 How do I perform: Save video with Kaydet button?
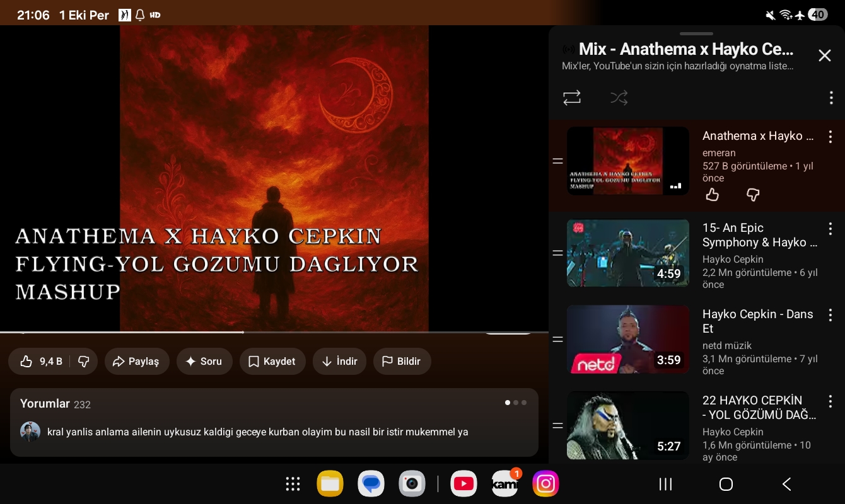point(272,362)
